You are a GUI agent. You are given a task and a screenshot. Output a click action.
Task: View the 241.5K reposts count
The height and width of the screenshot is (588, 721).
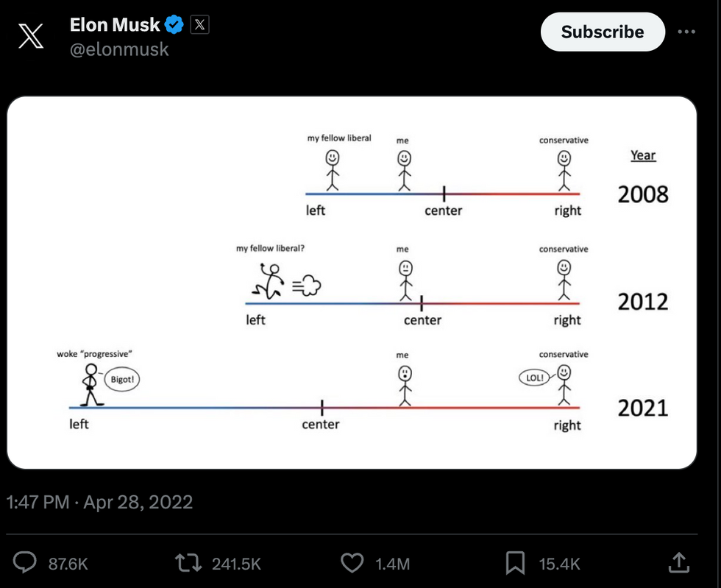pos(236,564)
